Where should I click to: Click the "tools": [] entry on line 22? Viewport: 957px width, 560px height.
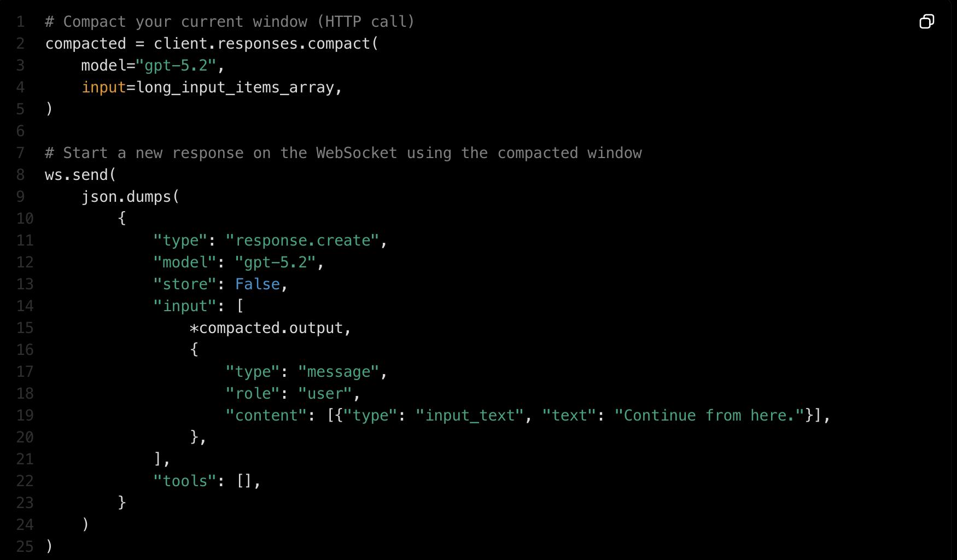pos(207,481)
